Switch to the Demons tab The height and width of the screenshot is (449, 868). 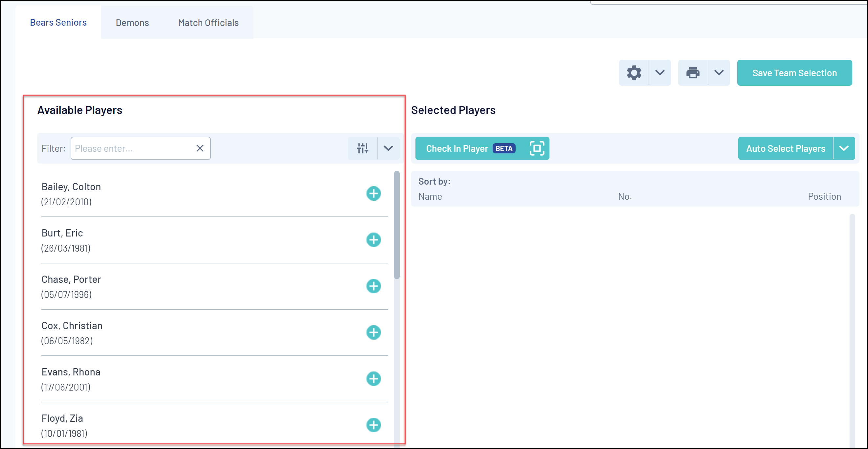[x=132, y=23]
